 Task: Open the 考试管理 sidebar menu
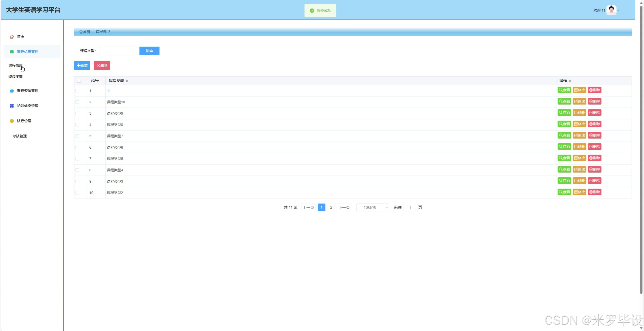click(x=20, y=136)
